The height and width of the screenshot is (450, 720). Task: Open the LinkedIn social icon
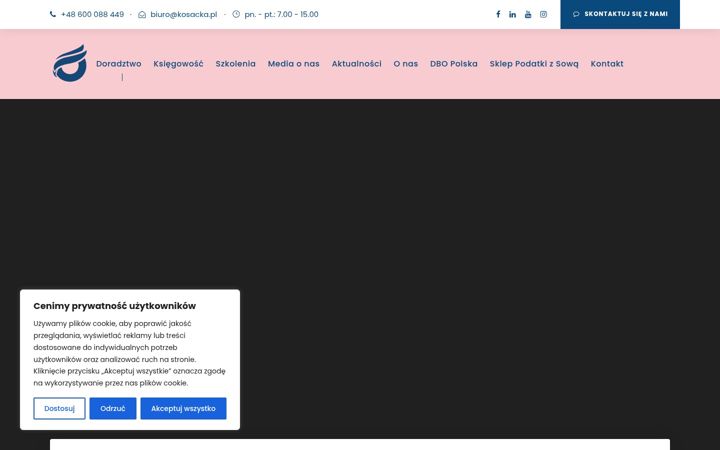[x=512, y=14]
